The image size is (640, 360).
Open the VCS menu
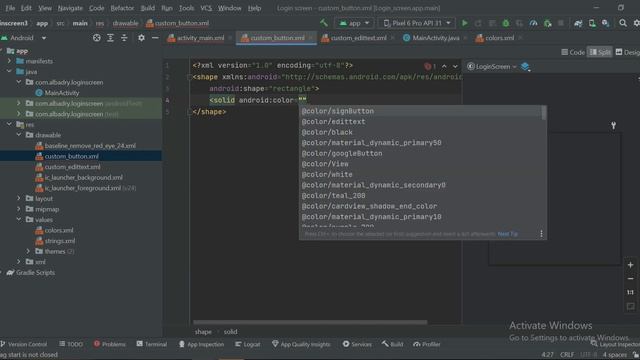(x=206, y=8)
